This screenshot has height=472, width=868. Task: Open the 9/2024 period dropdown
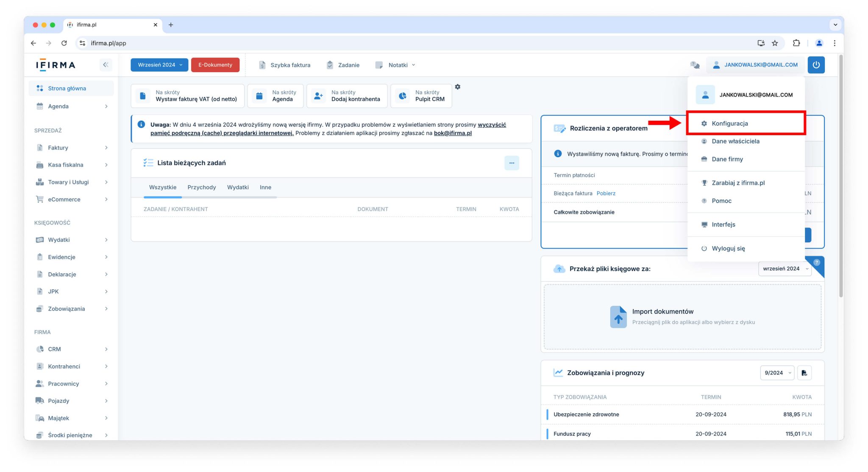777,373
